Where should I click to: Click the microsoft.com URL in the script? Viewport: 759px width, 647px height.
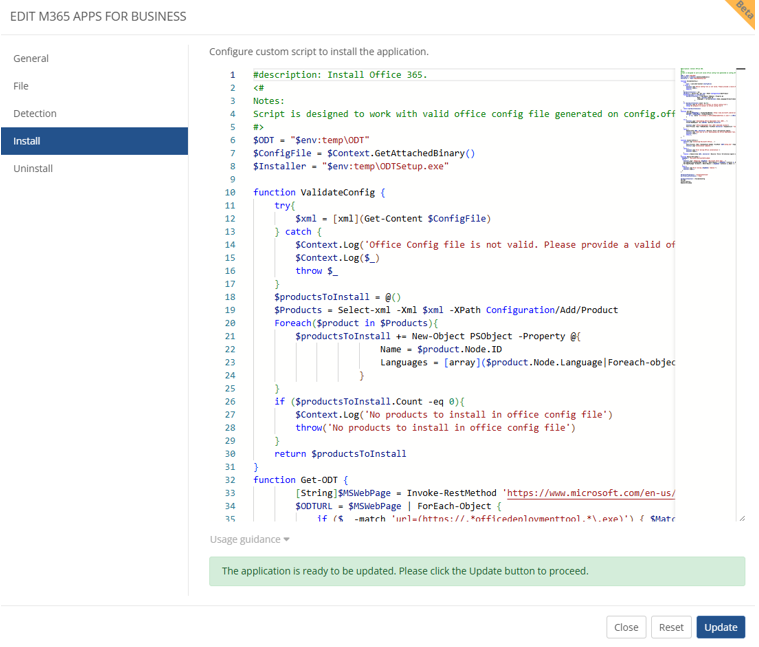pos(590,492)
